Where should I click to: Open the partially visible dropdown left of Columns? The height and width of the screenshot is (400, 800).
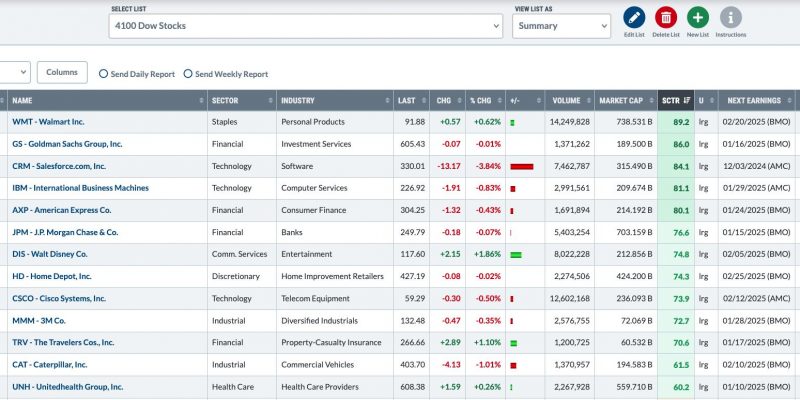(x=14, y=72)
